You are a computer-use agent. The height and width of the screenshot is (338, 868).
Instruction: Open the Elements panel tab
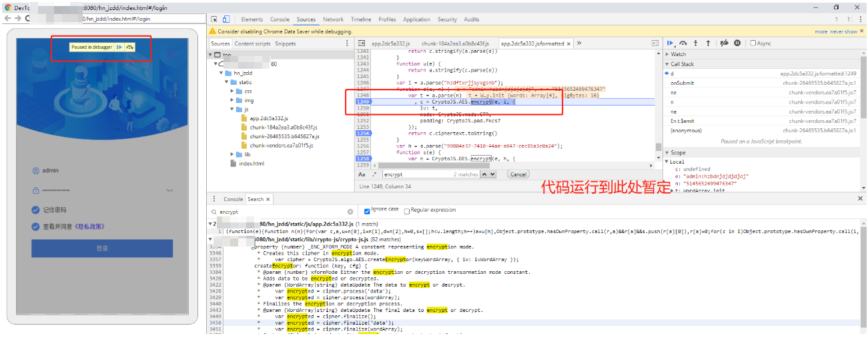252,19
